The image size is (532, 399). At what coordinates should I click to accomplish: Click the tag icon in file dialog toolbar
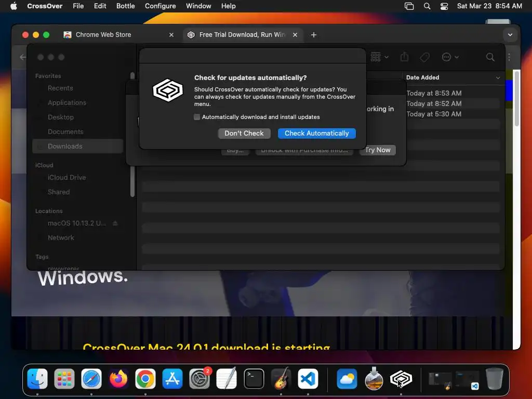click(x=424, y=57)
